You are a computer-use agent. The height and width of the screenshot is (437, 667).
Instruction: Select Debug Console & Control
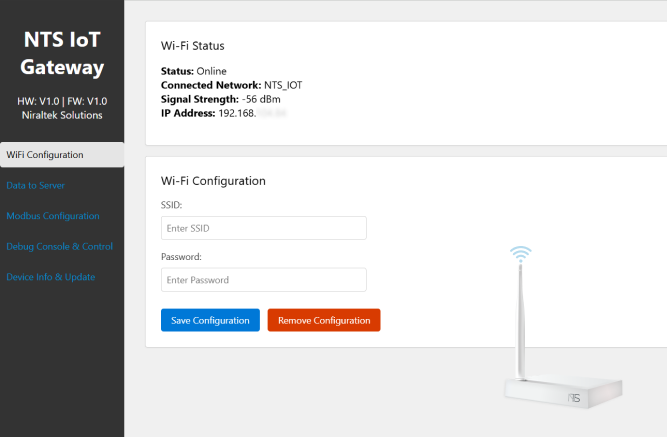[59, 246]
